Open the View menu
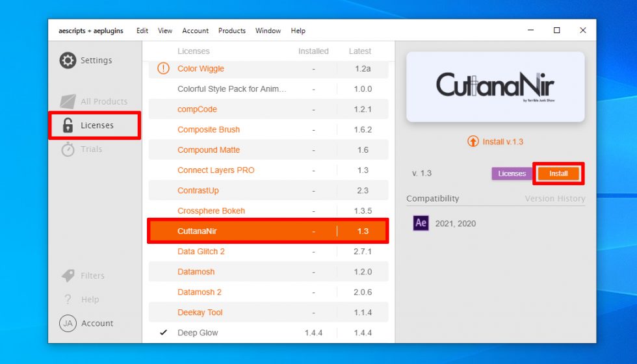Viewport: 637px width, 364px height. pyautogui.click(x=165, y=31)
